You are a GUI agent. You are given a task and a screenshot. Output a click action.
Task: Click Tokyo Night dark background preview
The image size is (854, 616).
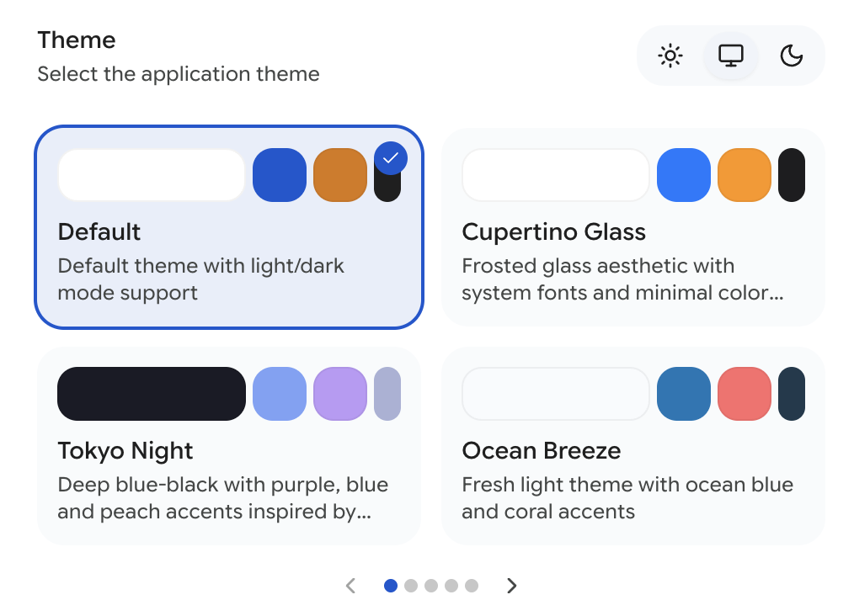pos(152,394)
